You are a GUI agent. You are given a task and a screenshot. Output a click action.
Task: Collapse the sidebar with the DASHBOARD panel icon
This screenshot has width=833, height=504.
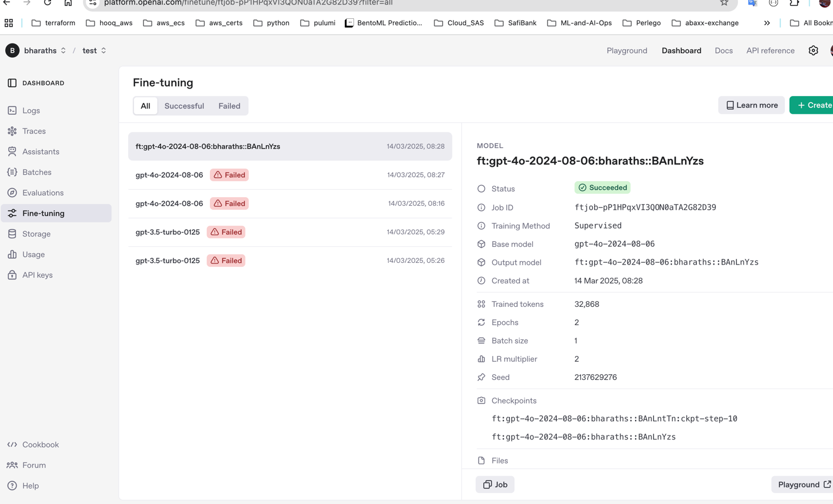coord(12,83)
